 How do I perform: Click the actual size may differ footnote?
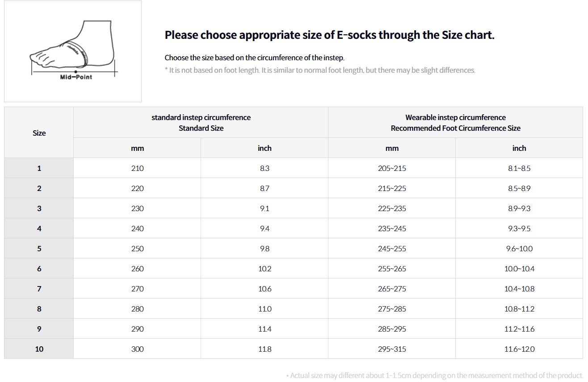pos(434,375)
